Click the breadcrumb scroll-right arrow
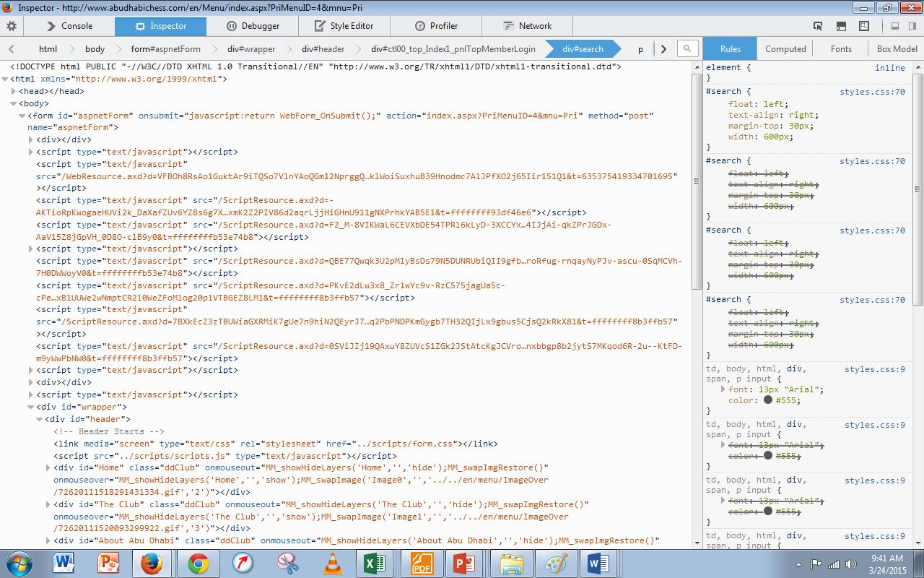 (663, 49)
